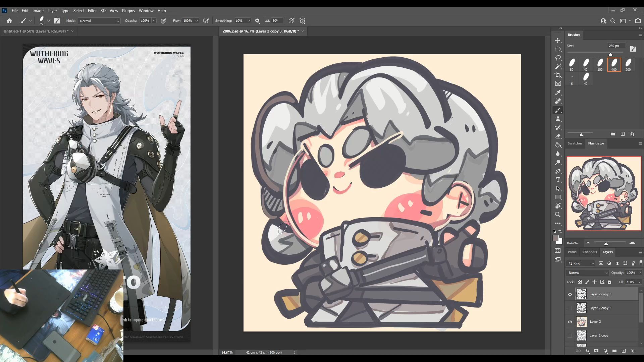Switch to the Swatches tab
644x362 pixels.
575,143
